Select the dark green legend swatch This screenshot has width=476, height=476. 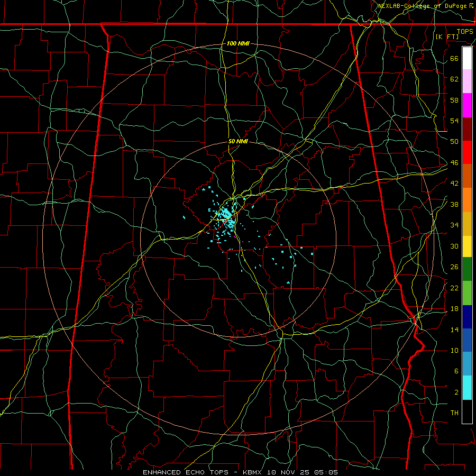tap(467, 269)
